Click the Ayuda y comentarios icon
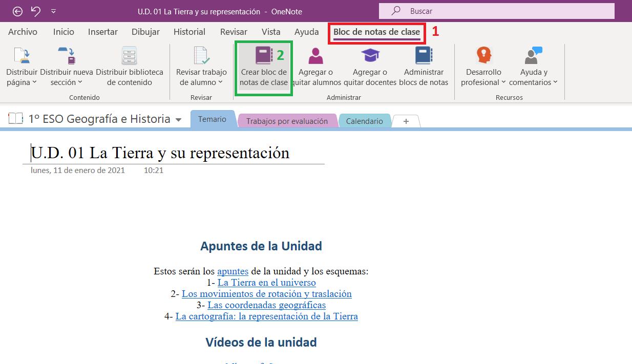 (x=533, y=55)
